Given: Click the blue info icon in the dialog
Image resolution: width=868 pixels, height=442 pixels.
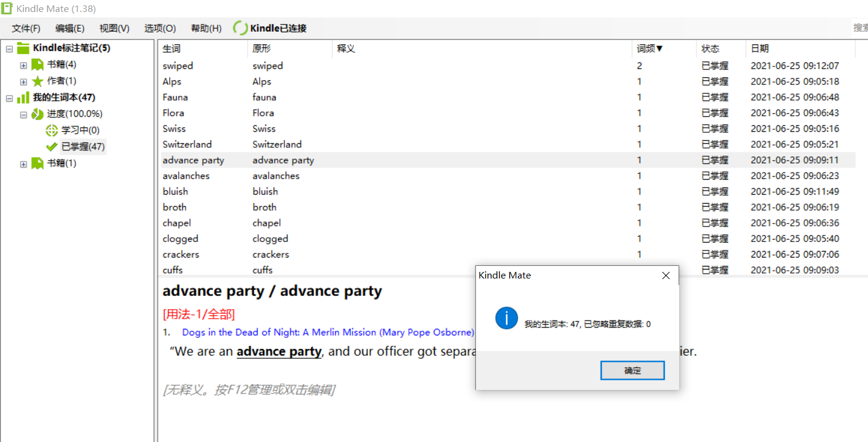Looking at the screenshot, I should (x=507, y=318).
